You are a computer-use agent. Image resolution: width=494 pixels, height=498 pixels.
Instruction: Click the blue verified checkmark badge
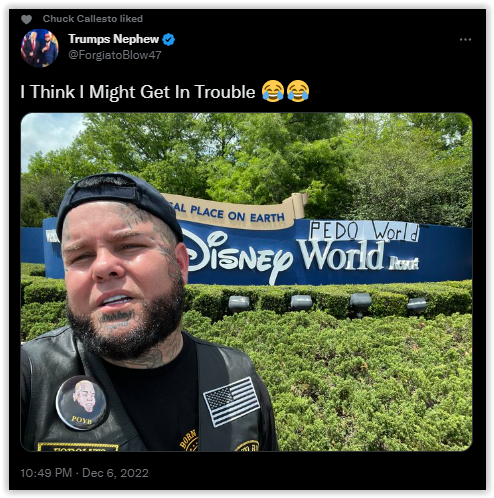pyautogui.click(x=169, y=39)
